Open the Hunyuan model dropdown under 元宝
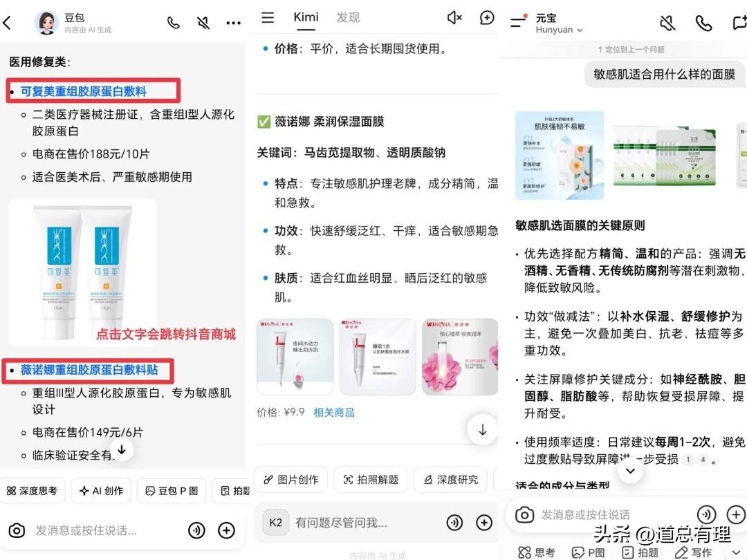747x560 pixels. tap(559, 30)
